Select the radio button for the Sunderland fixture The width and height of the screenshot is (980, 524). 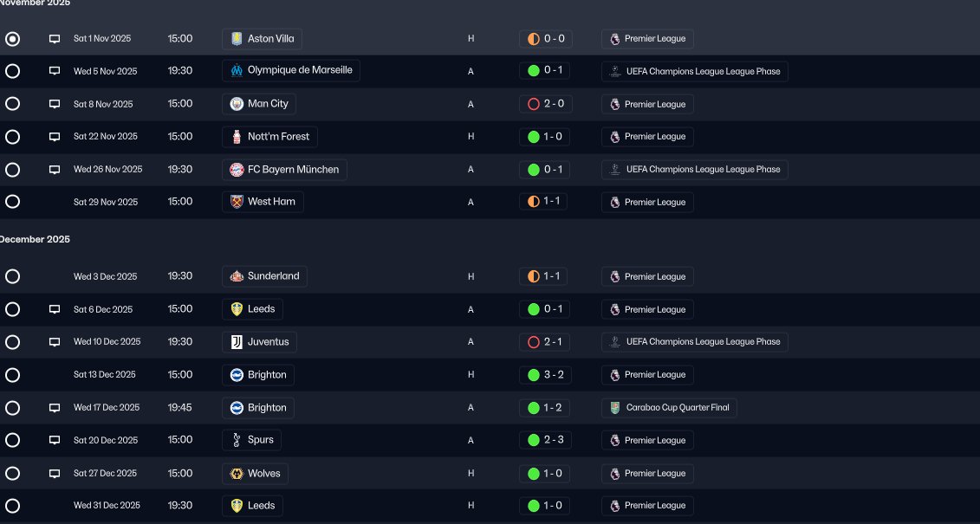pyautogui.click(x=12, y=276)
